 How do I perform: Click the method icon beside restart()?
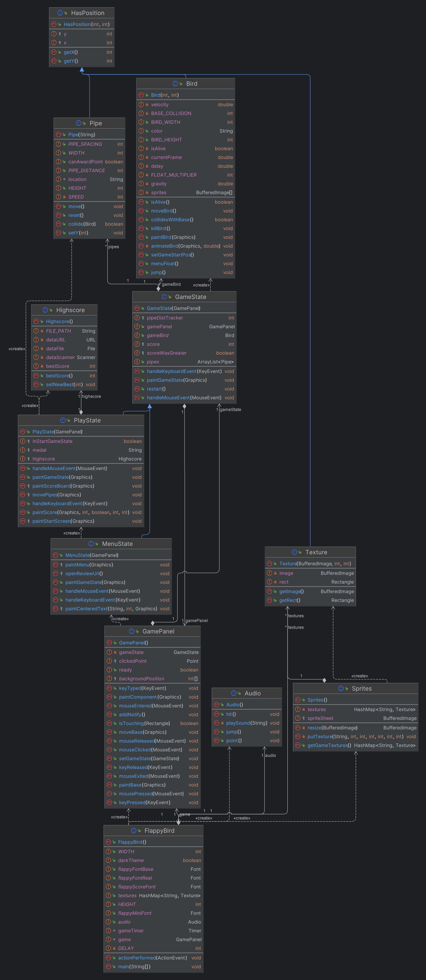137,389
